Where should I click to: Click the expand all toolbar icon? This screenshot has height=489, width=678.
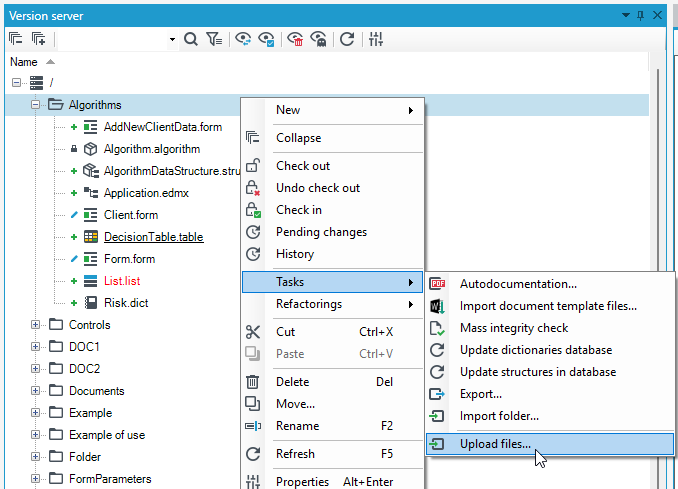click(x=39, y=39)
